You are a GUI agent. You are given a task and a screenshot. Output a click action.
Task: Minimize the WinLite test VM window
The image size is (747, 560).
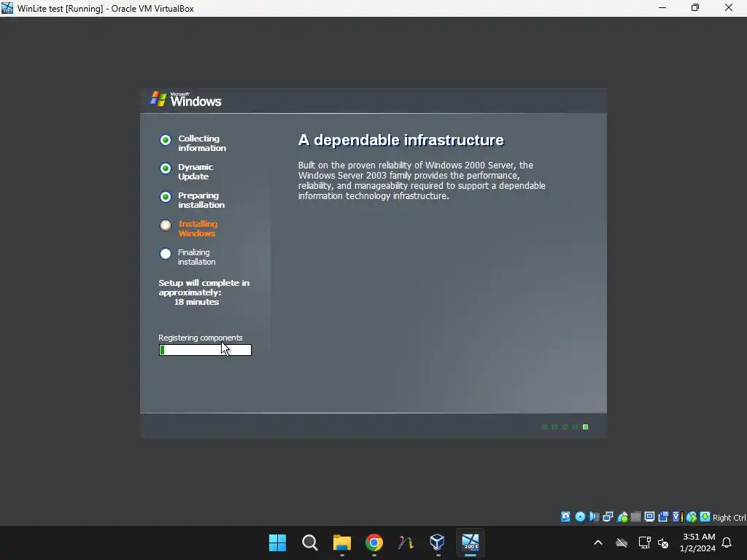pos(662,8)
